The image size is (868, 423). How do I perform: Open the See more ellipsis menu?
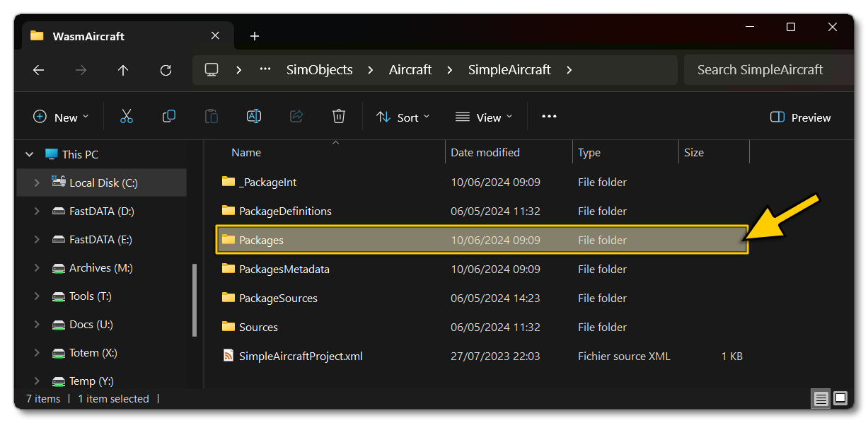tap(549, 117)
